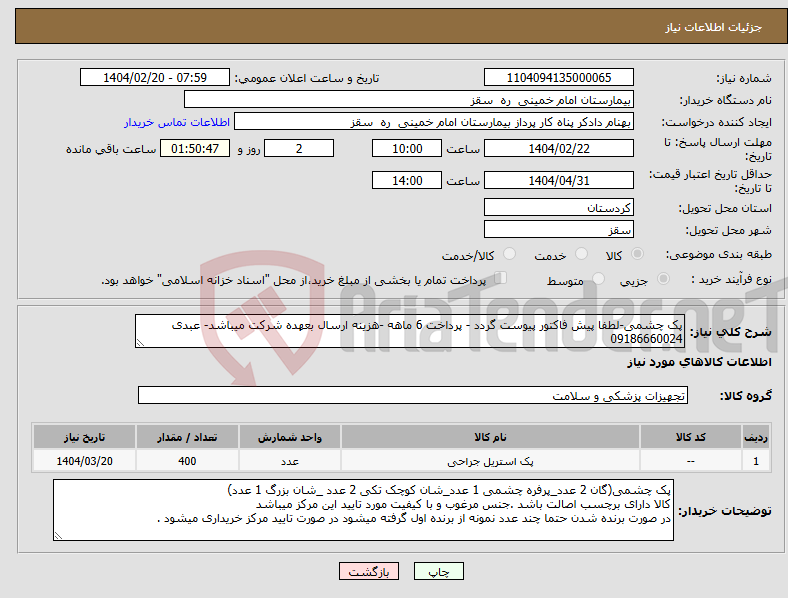Screen dimensions: 788x598
Task: Click the need date cell 1404/03/20
Action: click(84, 461)
